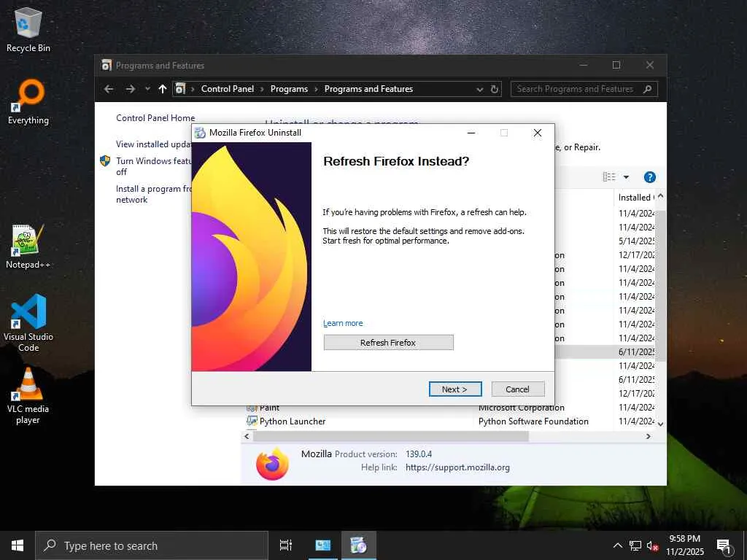This screenshot has height=560, width=747.
Task: Open the notification center icon
Action: (x=724, y=546)
